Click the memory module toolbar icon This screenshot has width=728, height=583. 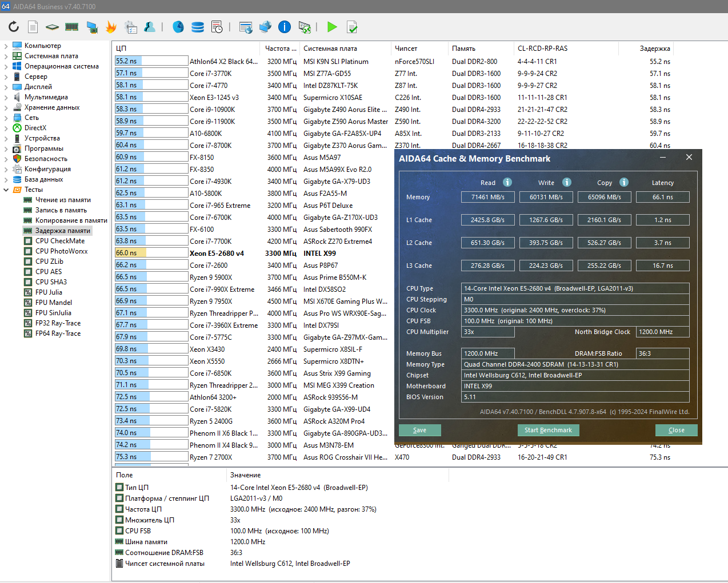[x=71, y=26]
